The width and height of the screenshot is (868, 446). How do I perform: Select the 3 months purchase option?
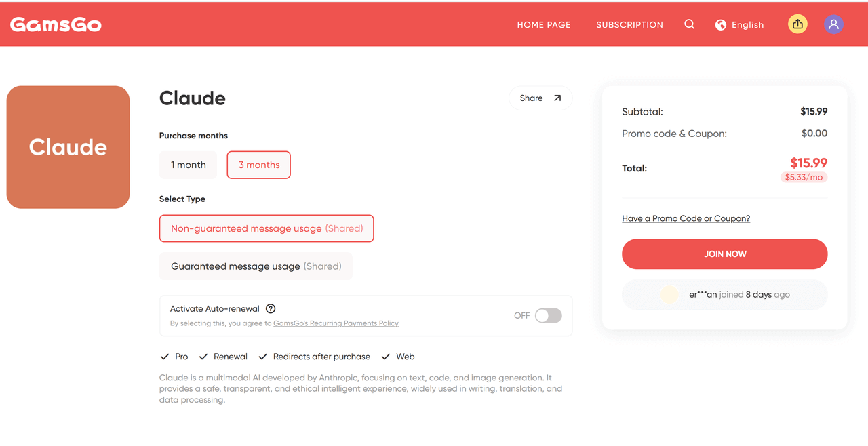(259, 165)
